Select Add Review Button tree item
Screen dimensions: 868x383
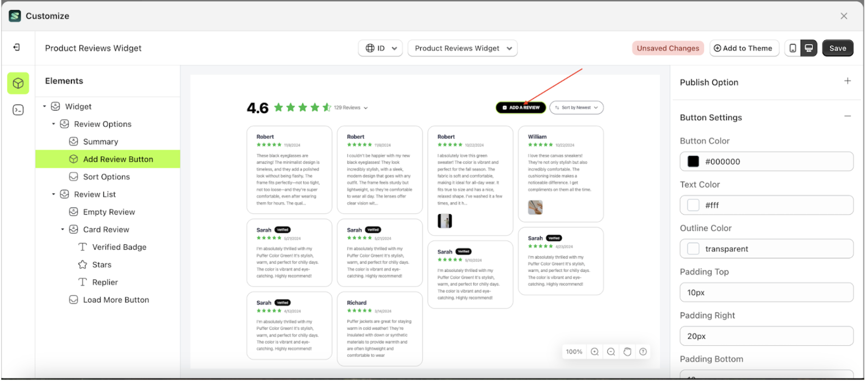click(x=108, y=159)
